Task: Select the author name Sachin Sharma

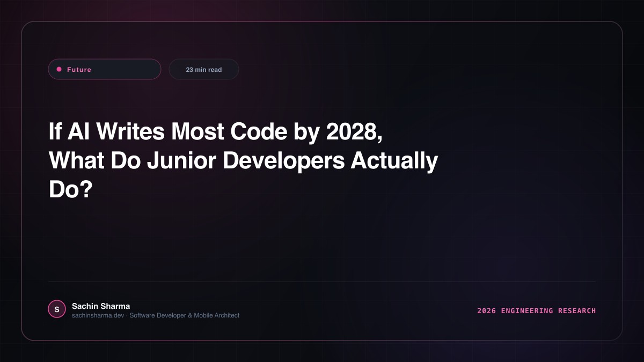Action: tap(101, 306)
